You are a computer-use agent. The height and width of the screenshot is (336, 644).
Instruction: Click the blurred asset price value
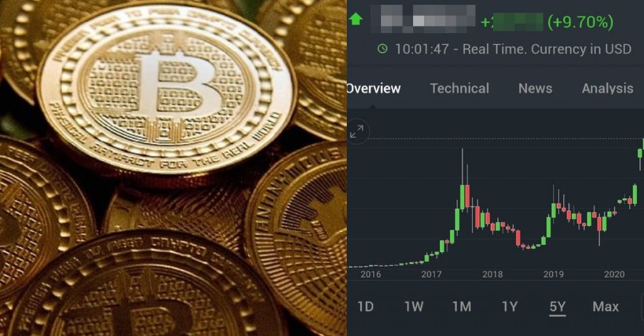point(423,19)
